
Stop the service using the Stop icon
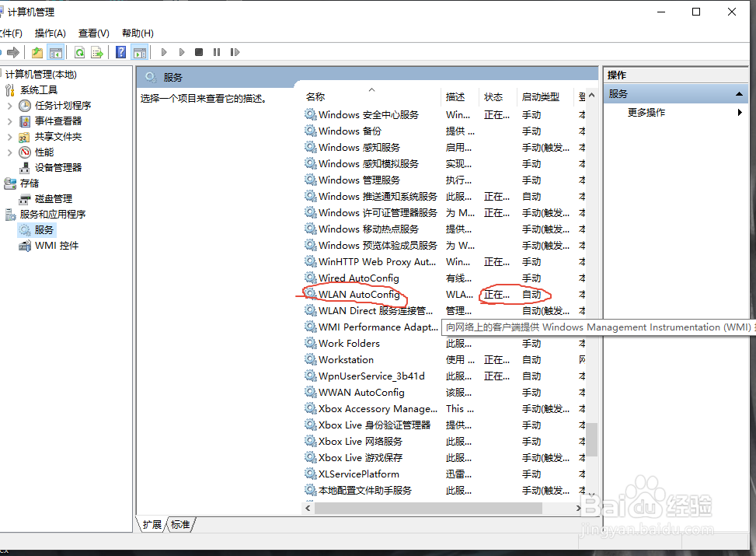tap(198, 52)
